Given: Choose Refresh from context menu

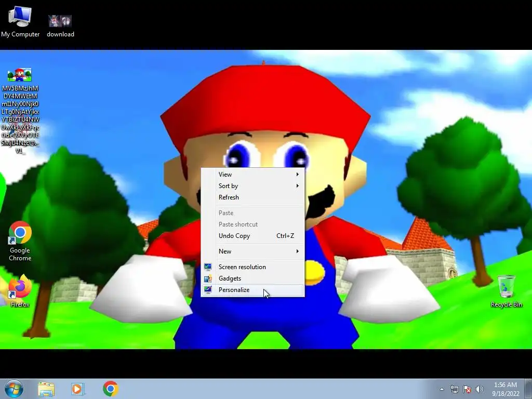Looking at the screenshot, I should point(253,197).
